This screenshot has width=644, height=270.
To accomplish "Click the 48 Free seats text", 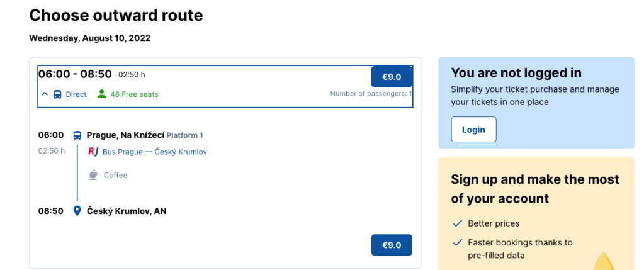I will [134, 94].
